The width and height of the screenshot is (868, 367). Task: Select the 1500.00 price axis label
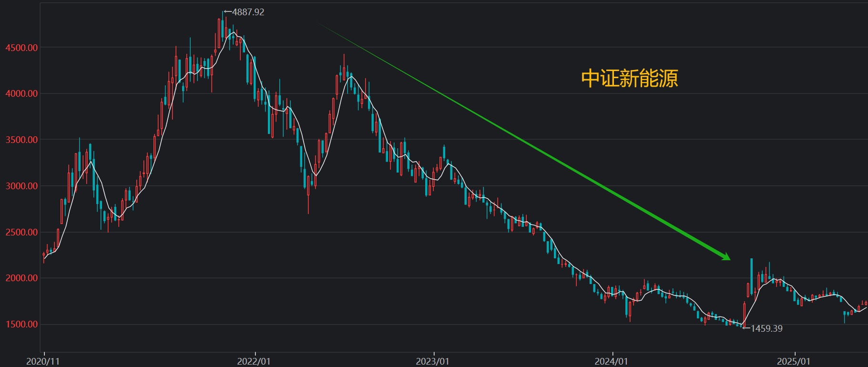point(22,325)
